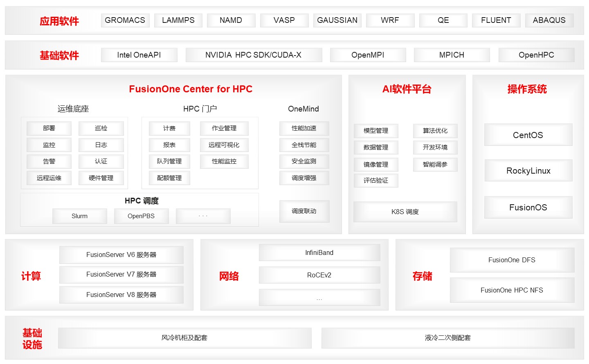The height and width of the screenshot is (364, 589).
Task: Click the Slurm scheduler box
Action: [x=80, y=216]
